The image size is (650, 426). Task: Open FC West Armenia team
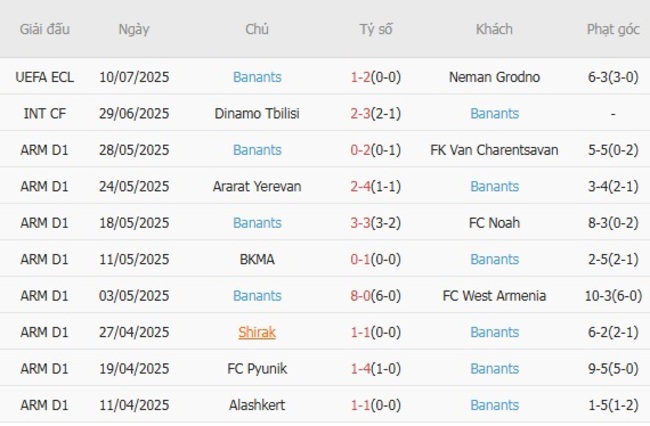494,296
